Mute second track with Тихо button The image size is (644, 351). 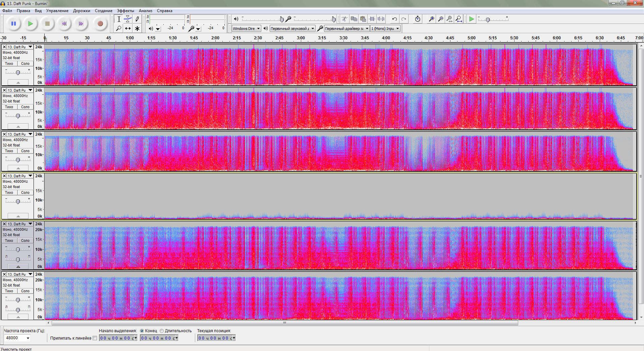pos(9,107)
